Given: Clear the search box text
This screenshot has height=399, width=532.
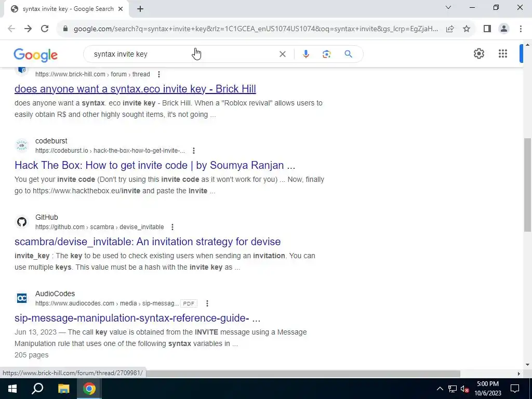Looking at the screenshot, I should [282, 54].
